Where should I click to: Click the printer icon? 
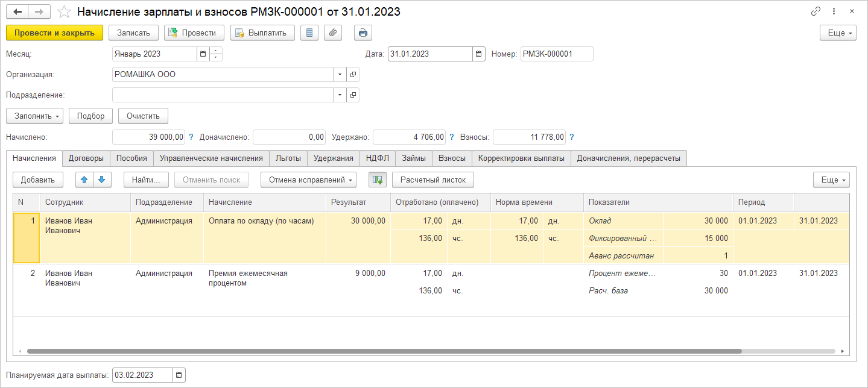click(363, 33)
